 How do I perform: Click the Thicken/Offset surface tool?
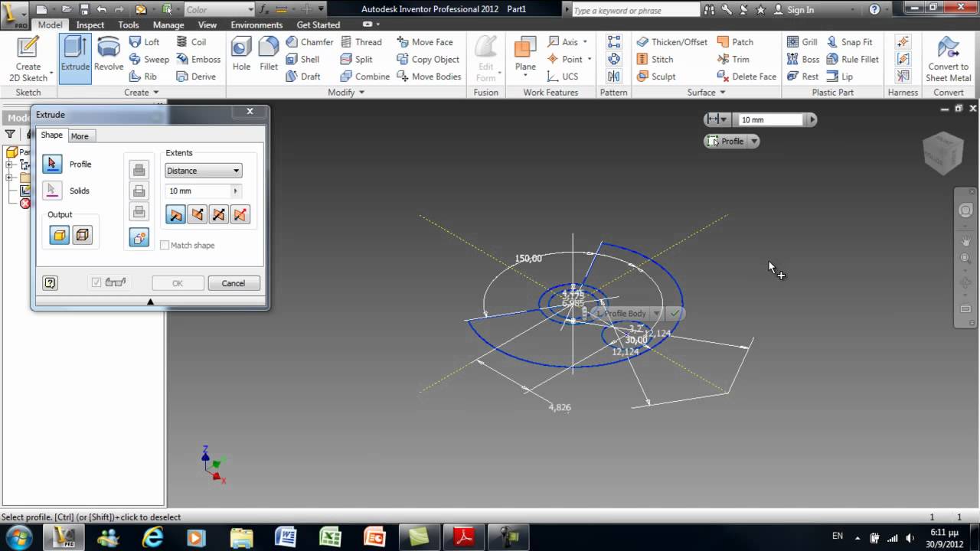point(671,42)
